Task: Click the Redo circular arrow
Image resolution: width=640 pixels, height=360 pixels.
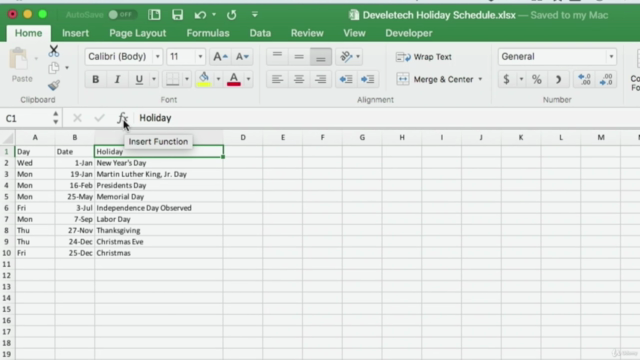Action: click(231, 15)
